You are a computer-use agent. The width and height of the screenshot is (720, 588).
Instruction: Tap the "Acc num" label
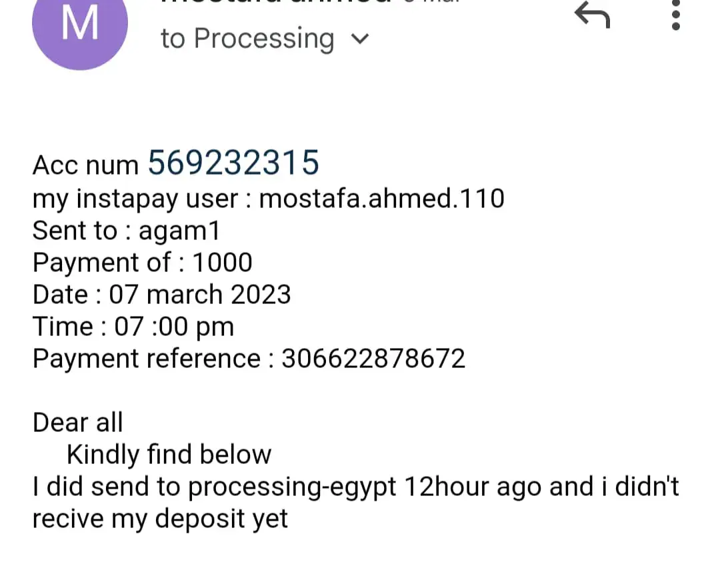click(x=85, y=165)
